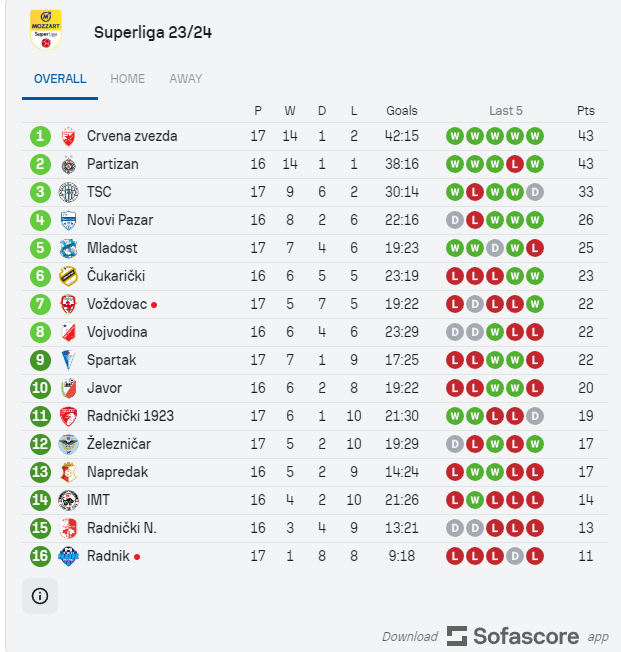Click the Novi Pazar club crest
Screen dimensions: 621x652
(x=68, y=220)
